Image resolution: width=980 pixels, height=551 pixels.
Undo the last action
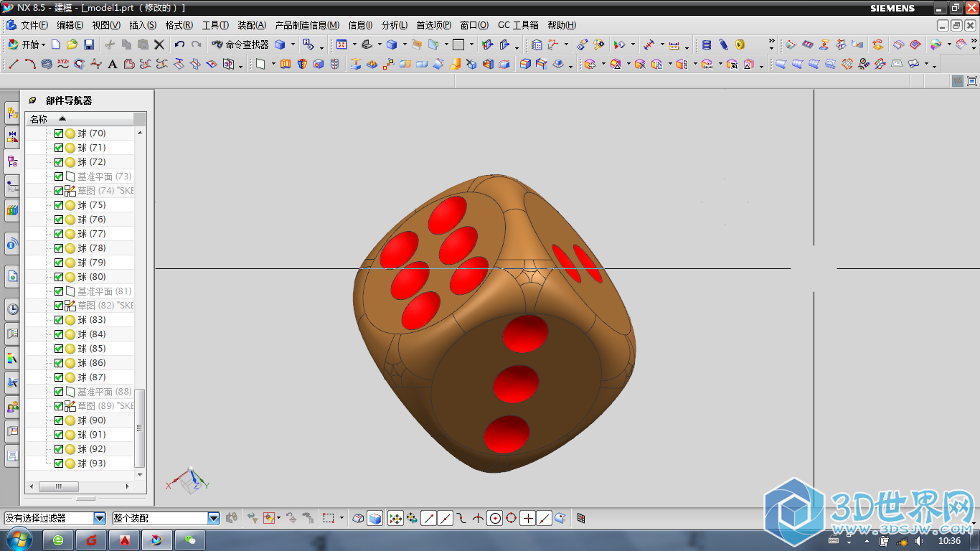coord(179,44)
